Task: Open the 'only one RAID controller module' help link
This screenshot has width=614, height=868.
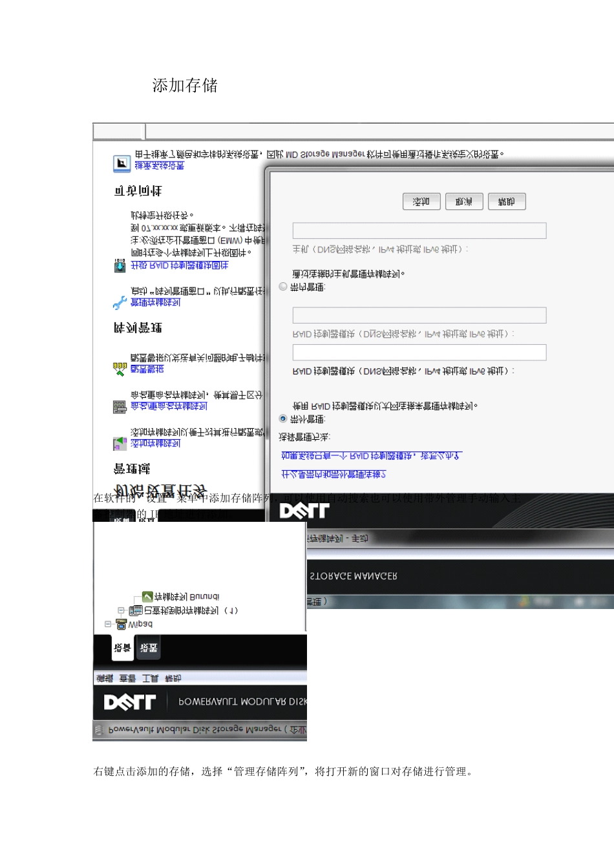Action: (x=370, y=455)
